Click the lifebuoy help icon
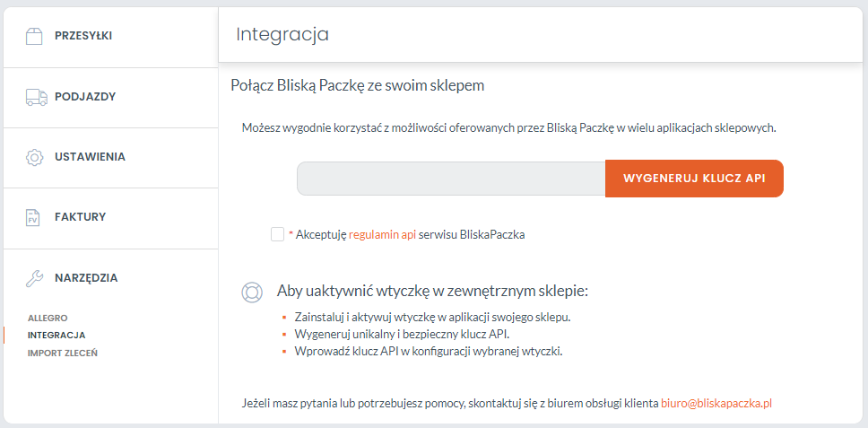 (x=252, y=293)
